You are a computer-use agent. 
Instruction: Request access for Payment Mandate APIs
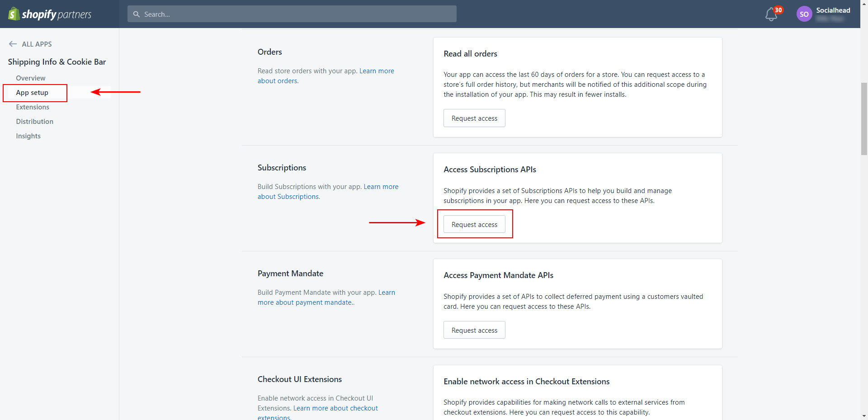click(474, 330)
